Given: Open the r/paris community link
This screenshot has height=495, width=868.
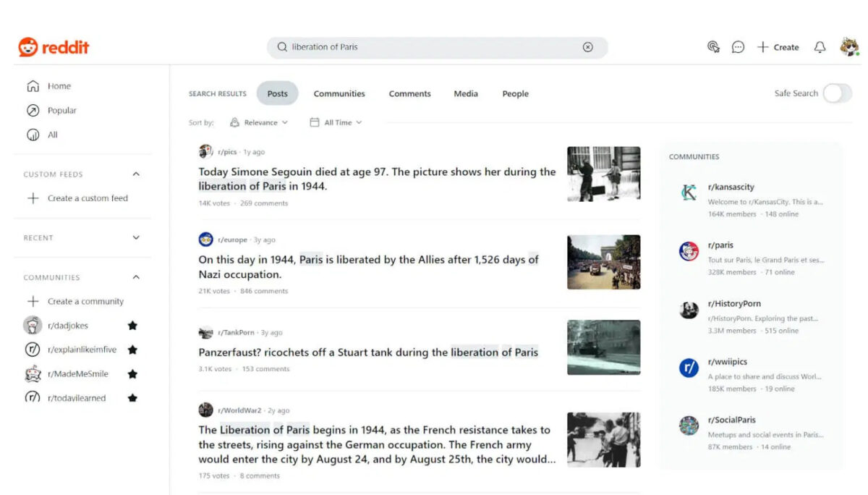Looking at the screenshot, I should 720,245.
